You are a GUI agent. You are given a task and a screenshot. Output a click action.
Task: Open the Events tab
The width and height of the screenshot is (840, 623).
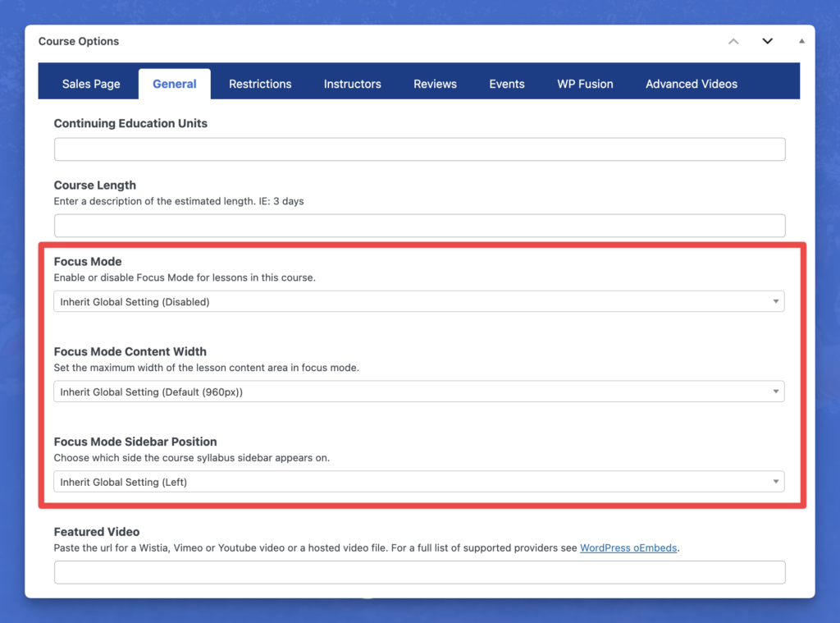click(x=507, y=84)
